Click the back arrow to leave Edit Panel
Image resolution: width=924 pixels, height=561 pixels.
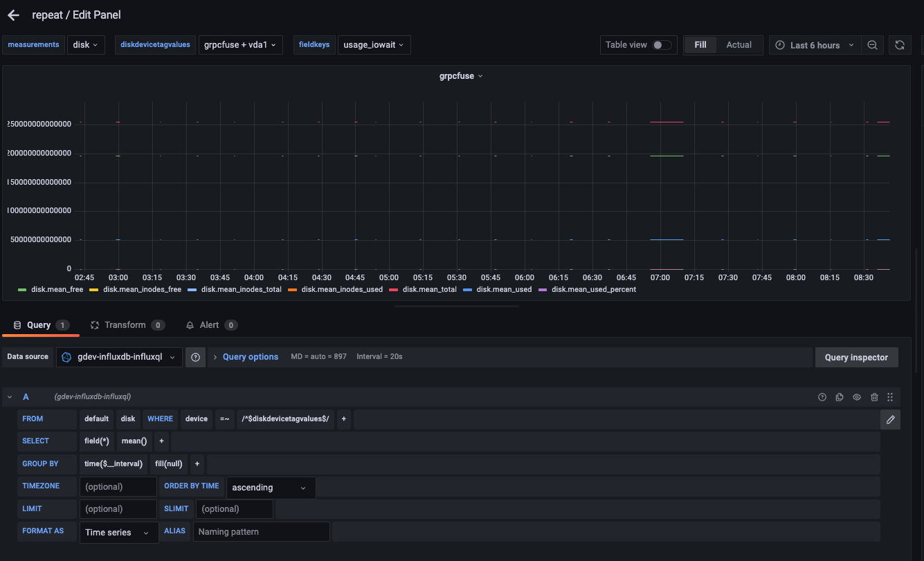pos(13,15)
